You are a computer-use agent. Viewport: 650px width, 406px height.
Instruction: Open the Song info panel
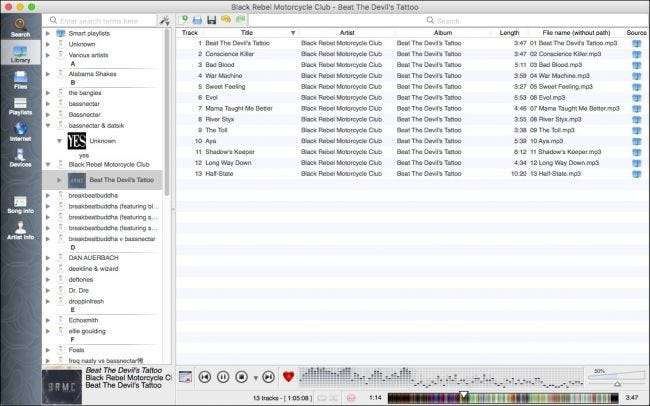tap(20, 205)
